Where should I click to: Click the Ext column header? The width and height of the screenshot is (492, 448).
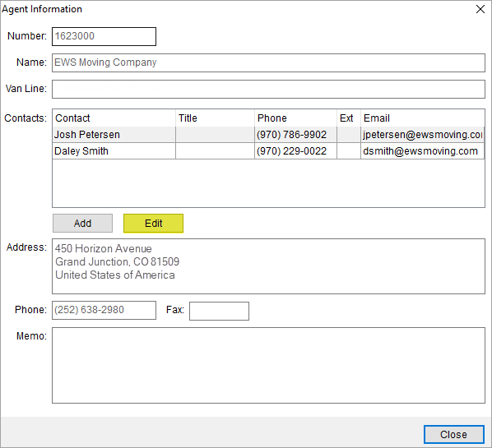[349, 118]
